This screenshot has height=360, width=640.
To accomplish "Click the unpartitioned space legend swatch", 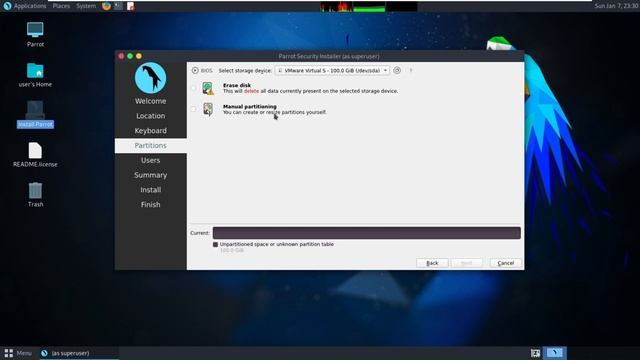I will [x=216, y=244].
